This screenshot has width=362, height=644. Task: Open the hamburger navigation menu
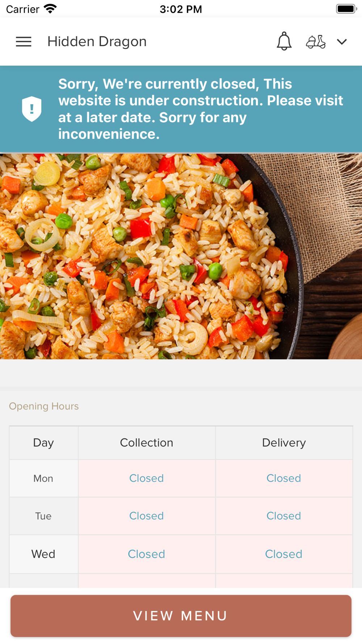coord(24,42)
